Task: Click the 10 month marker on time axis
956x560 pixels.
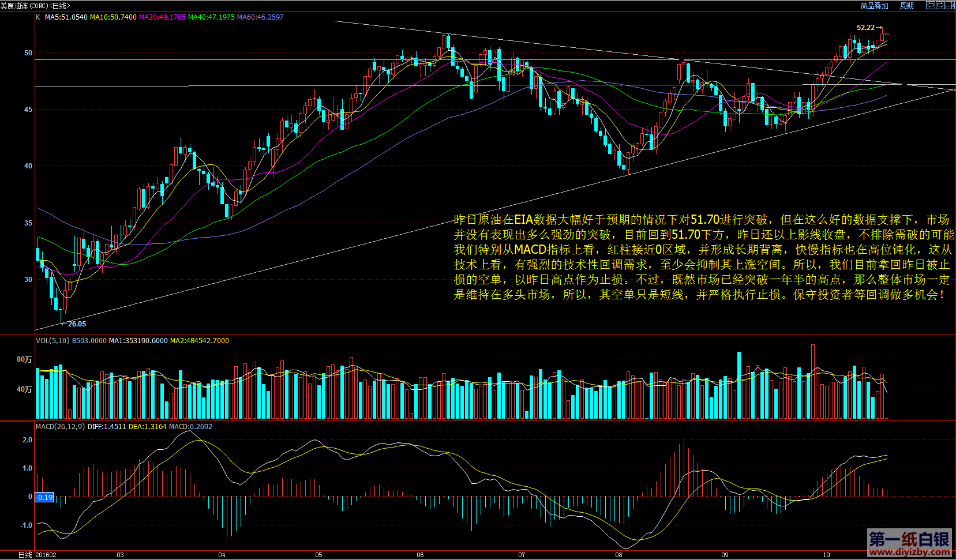Action: coord(826,555)
